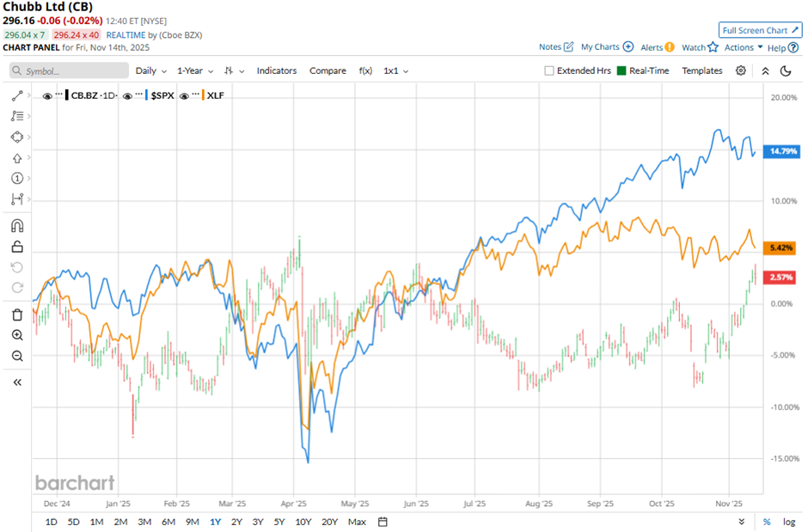Toggle the lock drawings icon
This screenshot has height=532, width=808.
click(17, 247)
